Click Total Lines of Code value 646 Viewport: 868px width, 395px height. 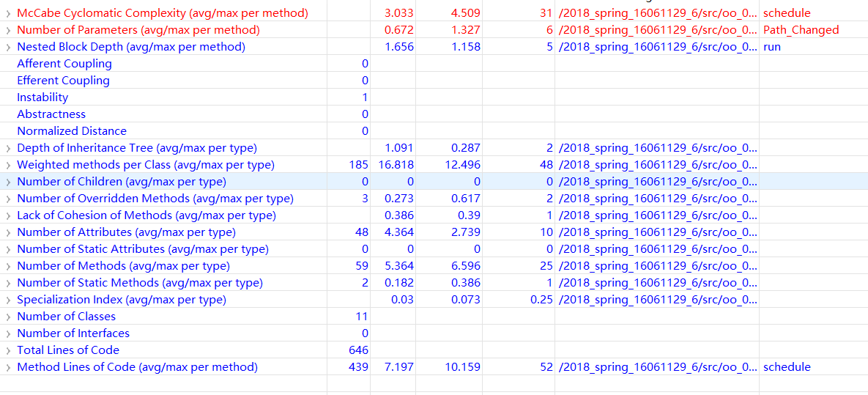(x=359, y=350)
